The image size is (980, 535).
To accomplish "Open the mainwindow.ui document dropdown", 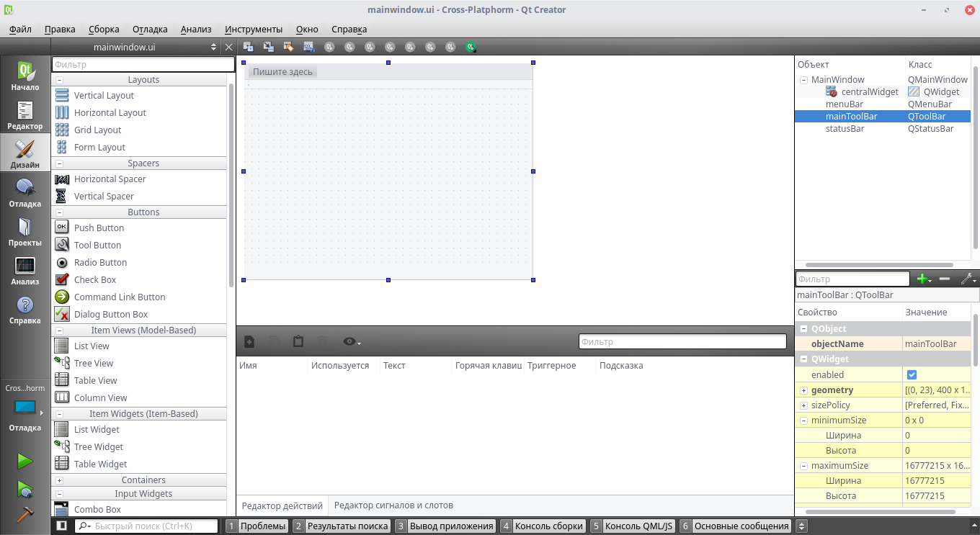I will tap(135, 47).
